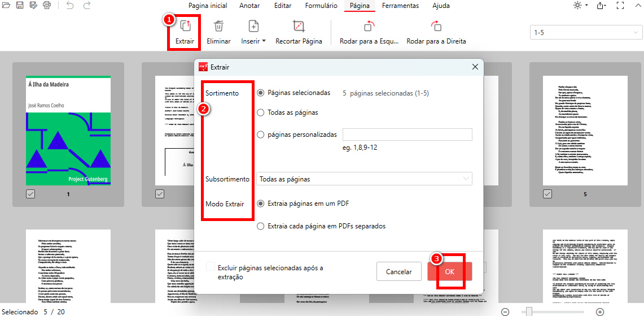644x316 pixels.
Task: Uncheck the page 5 thumbnail checkbox
Action: [547, 194]
